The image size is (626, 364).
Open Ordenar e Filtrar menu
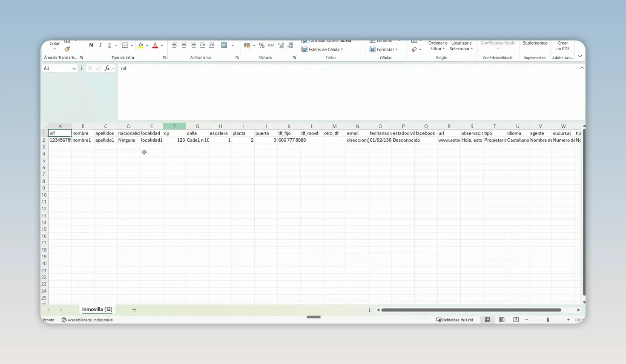click(x=438, y=46)
